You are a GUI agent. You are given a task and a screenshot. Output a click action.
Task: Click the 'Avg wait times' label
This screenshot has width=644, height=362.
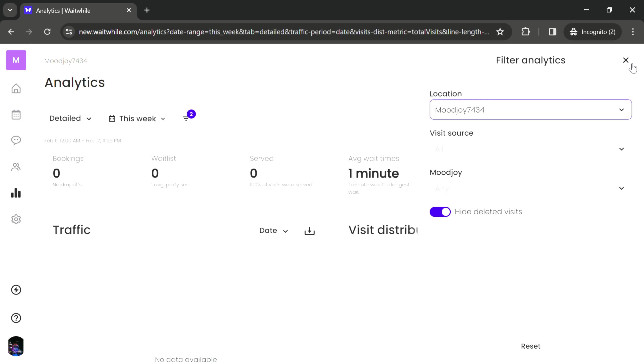(x=373, y=158)
